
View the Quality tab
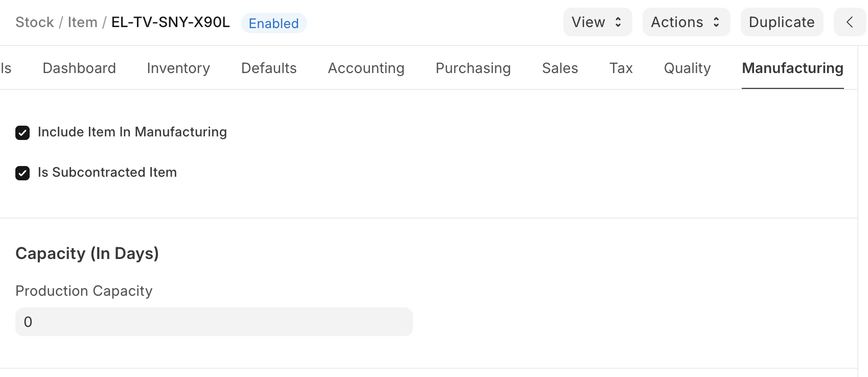click(x=687, y=68)
